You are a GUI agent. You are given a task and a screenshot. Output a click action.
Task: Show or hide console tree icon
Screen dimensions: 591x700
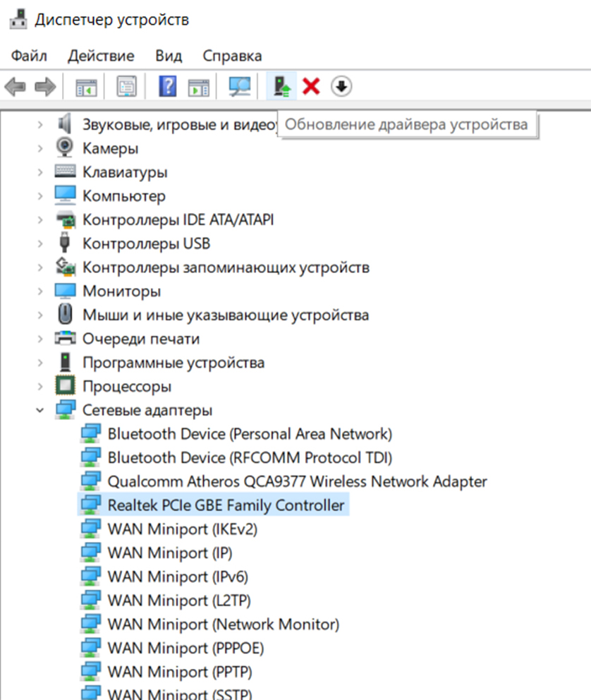pyautogui.click(x=86, y=87)
